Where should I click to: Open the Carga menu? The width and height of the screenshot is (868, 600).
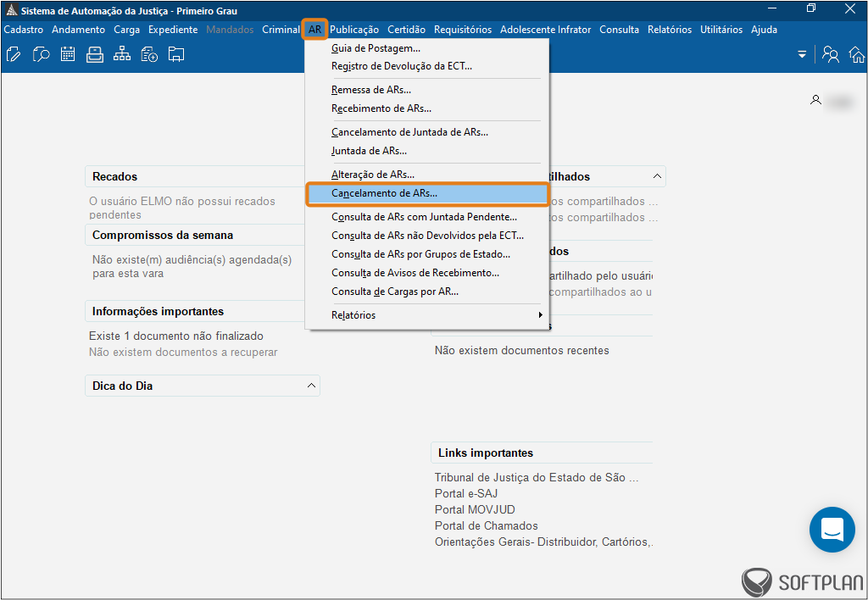[x=127, y=30]
